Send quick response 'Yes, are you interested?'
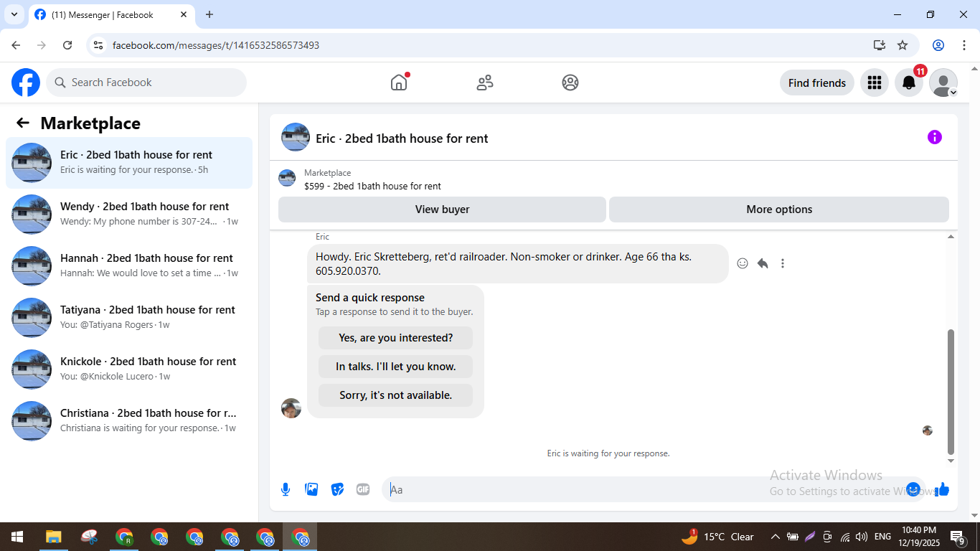 tap(396, 338)
